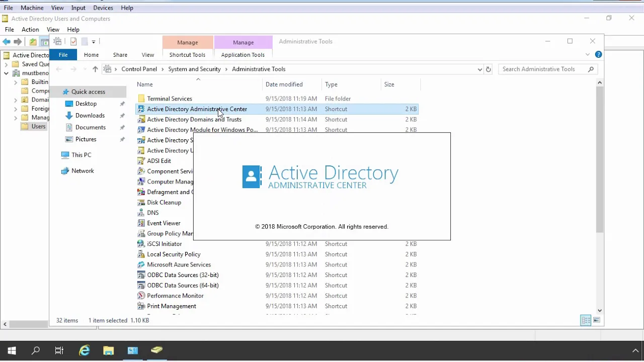
Task: Select the Event Viewer shortcut icon
Action: (x=141, y=223)
